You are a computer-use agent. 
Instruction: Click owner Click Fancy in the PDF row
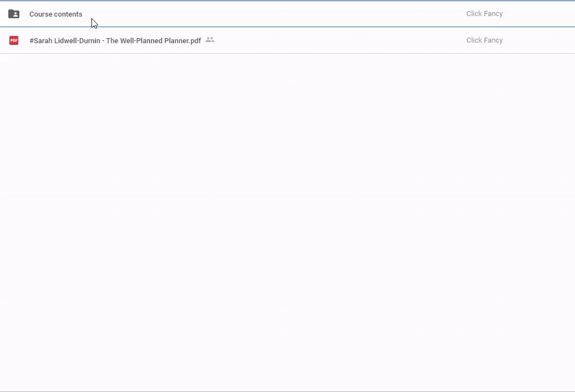(484, 40)
